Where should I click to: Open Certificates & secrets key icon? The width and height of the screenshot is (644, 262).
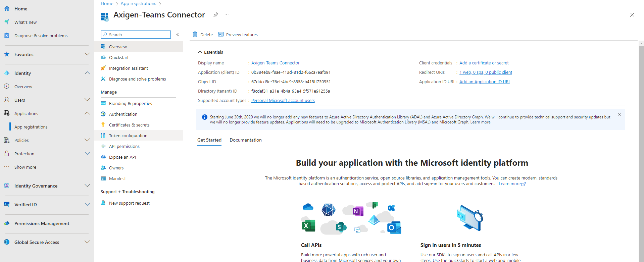103,125
